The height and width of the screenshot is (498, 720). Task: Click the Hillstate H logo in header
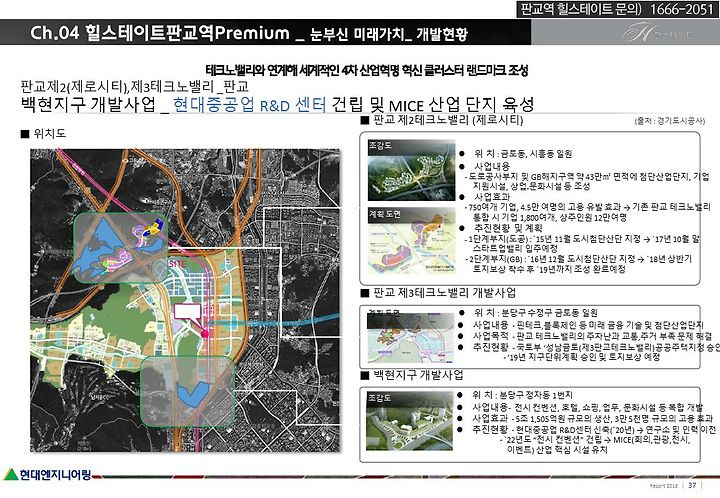(657, 33)
